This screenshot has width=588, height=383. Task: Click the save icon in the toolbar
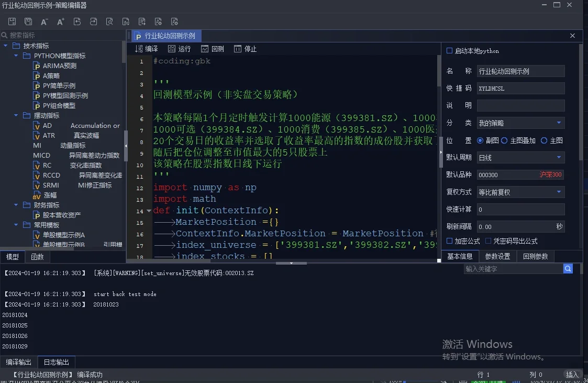[x=12, y=21]
